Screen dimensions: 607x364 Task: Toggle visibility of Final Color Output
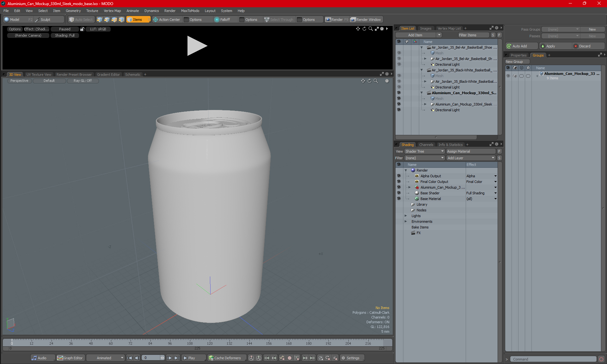pos(399,182)
